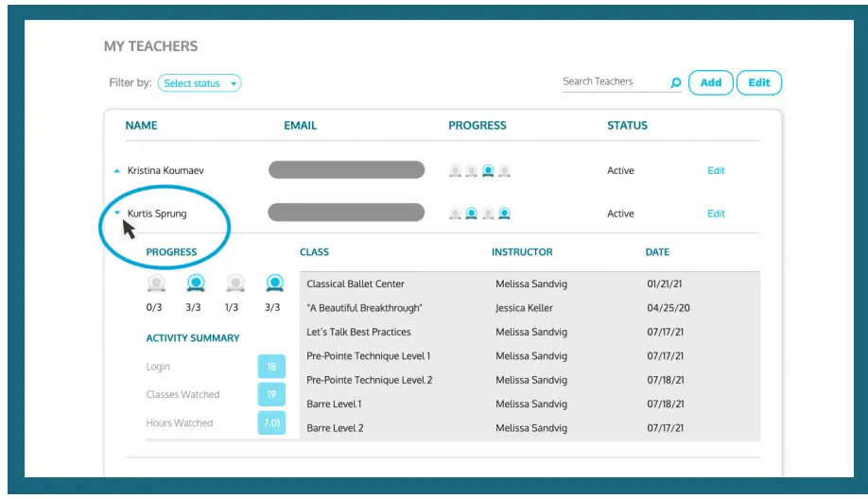
Task: Click Kristina Koumaev's redacted email bar
Action: tap(346, 170)
